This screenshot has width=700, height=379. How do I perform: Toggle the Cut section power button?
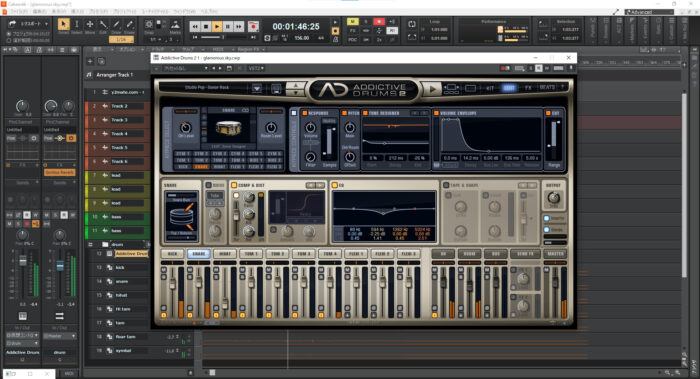pyautogui.click(x=548, y=113)
